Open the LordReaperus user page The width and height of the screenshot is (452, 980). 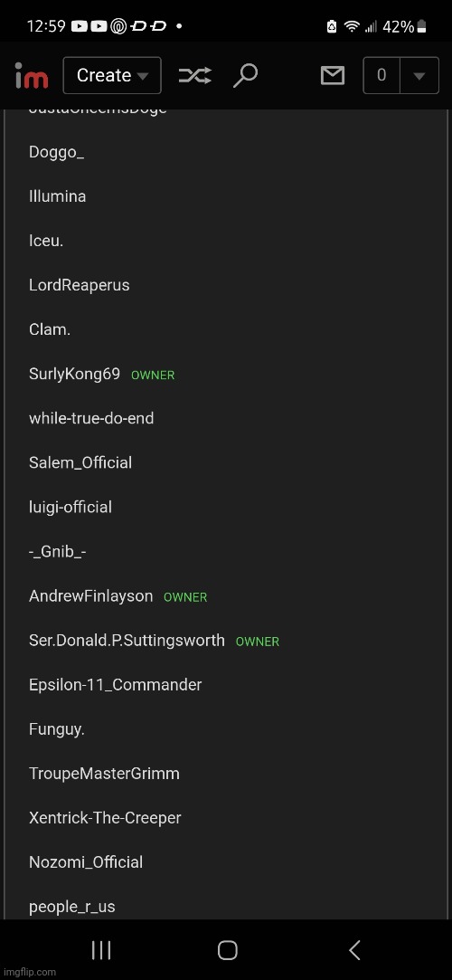pos(80,285)
